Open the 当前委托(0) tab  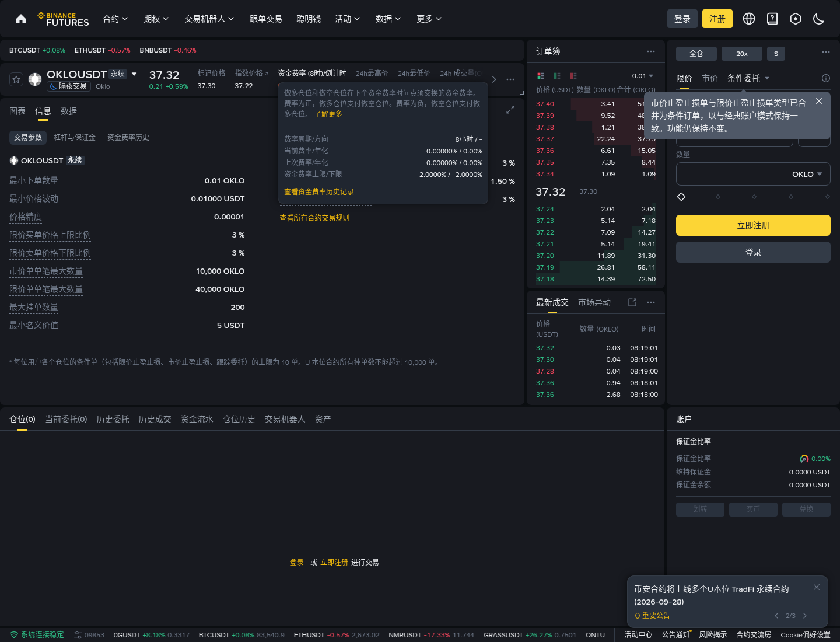pos(66,419)
